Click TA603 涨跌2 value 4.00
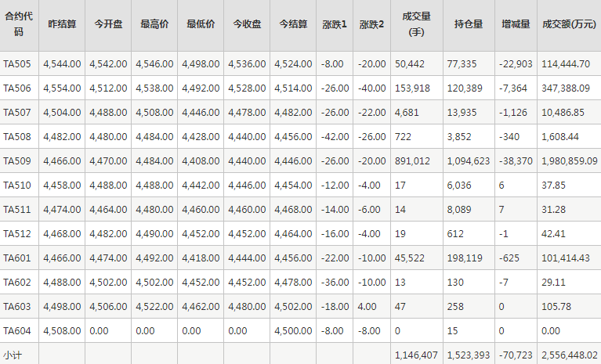This screenshot has height=364, width=601. [367, 307]
